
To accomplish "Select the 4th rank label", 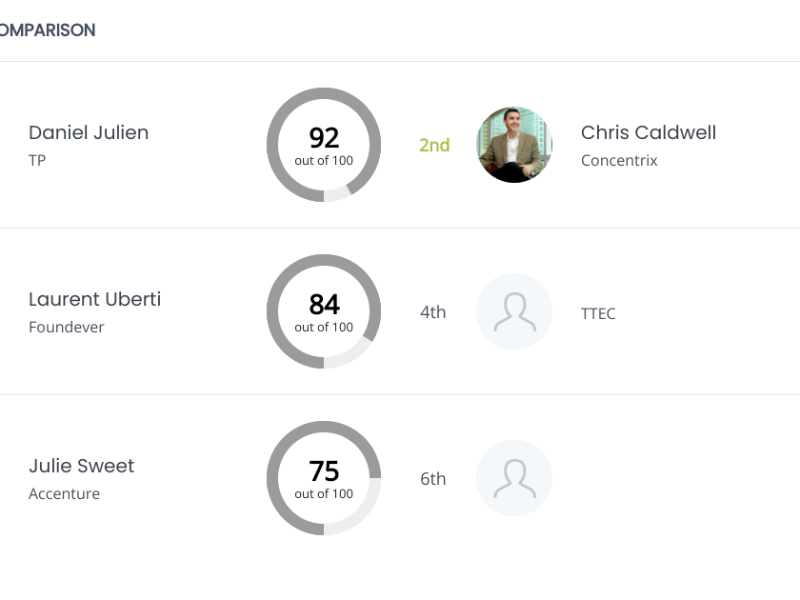I will (x=433, y=312).
